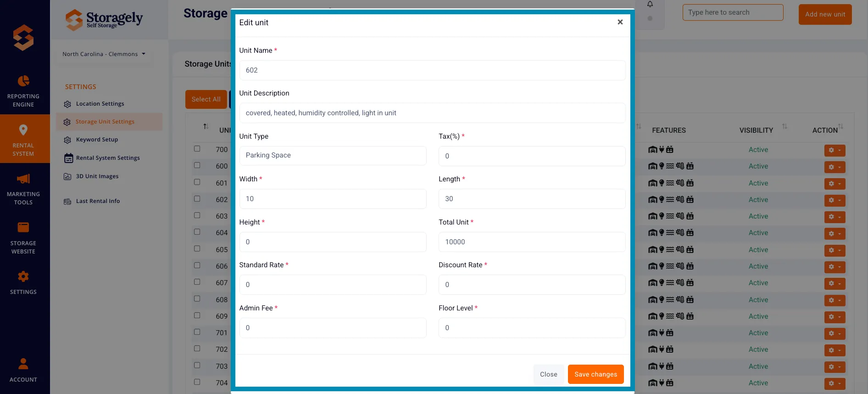
Task: Check the checkbox for unit 605
Action: coord(197,249)
